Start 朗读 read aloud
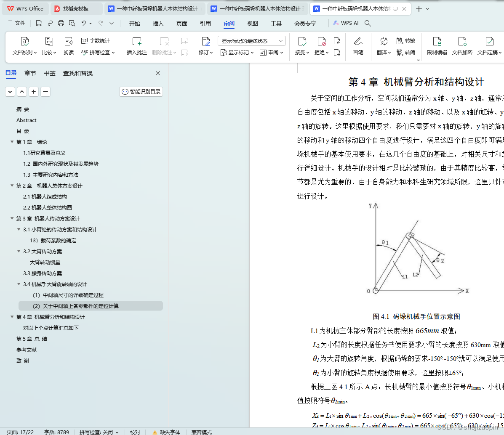The width and height of the screenshot is (504, 435). (x=69, y=46)
